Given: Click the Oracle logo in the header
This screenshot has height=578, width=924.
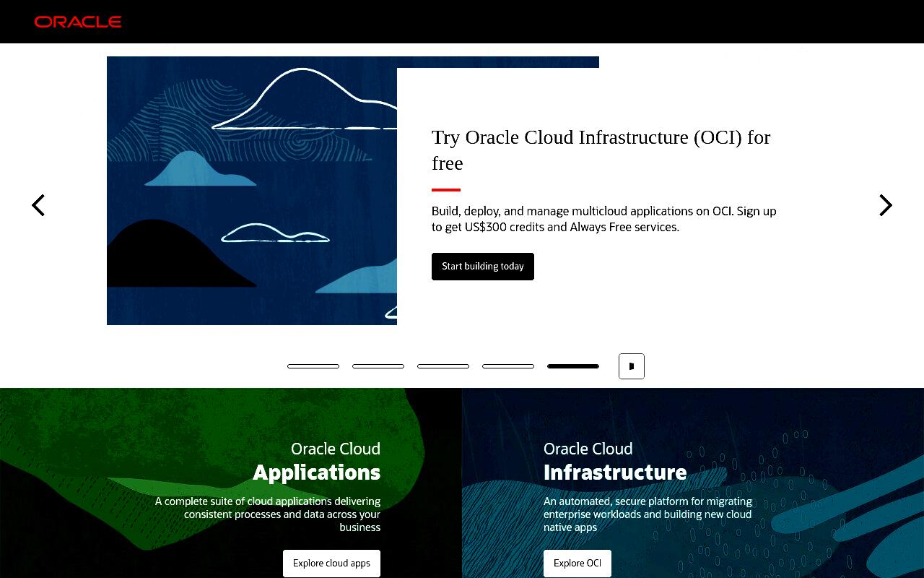Looking at the screenshot, I should tap(78, 22).
